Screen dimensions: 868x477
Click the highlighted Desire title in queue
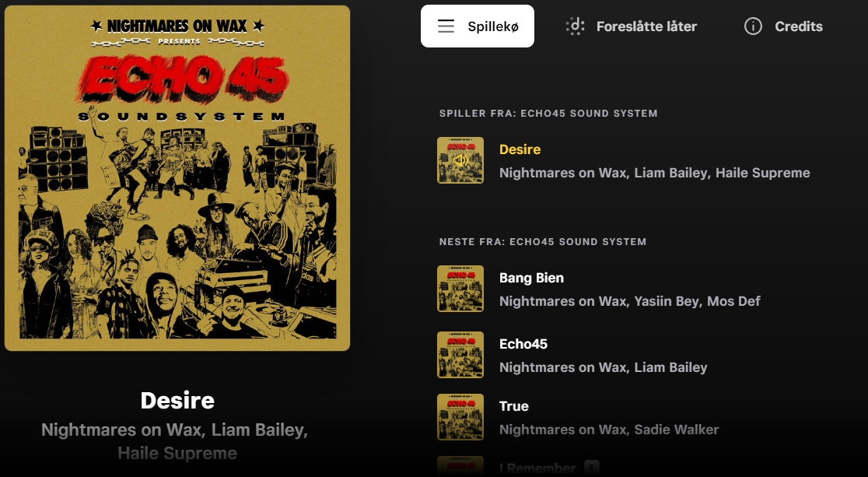click(520, 149)
